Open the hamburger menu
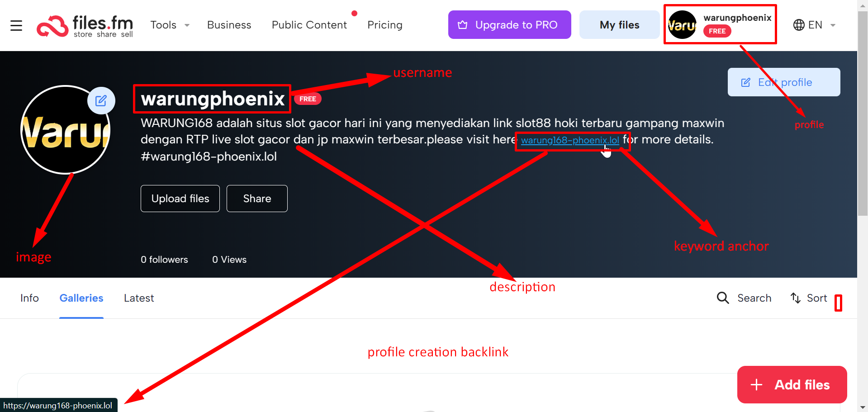Screen dimensions: 868x412 pyautogui.click(x=16, y=25)
